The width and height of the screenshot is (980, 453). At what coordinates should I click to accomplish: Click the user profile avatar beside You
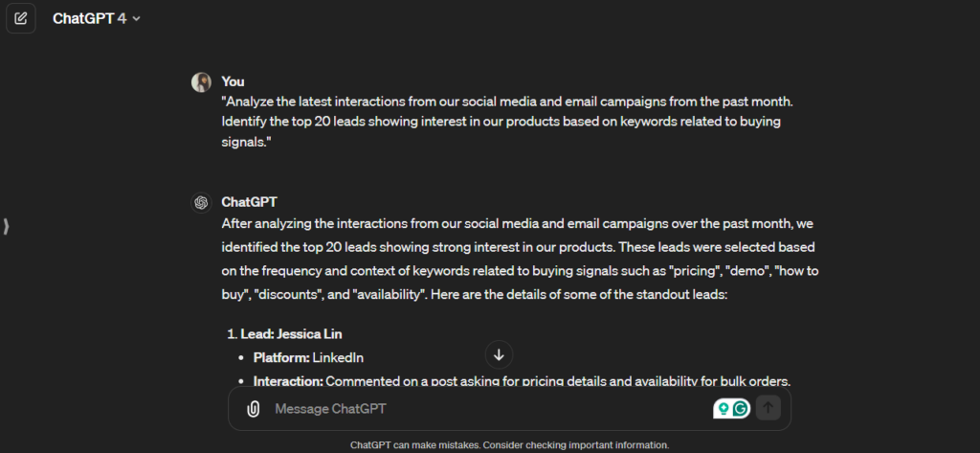[201, 82]
